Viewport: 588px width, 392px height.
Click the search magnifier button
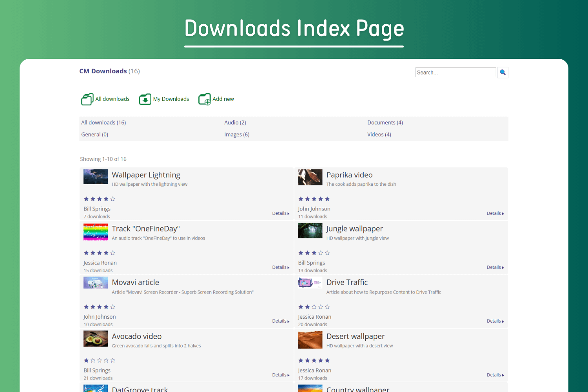tap(503, 72)
